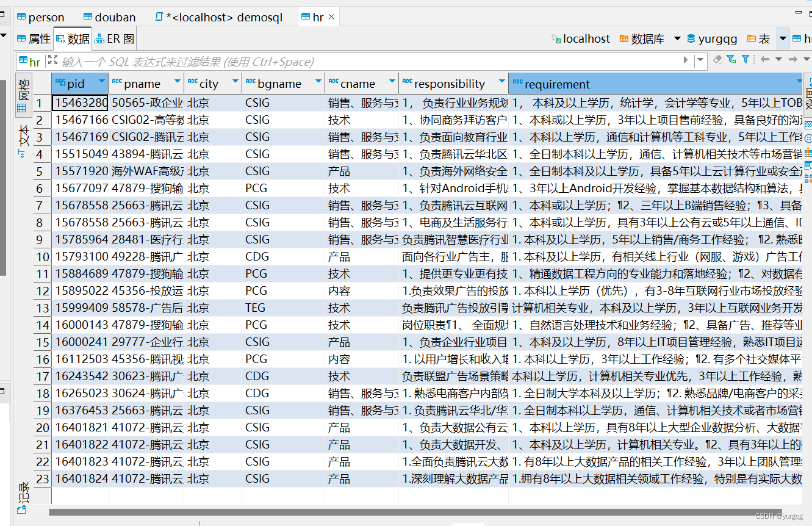The width and height of the screenshot is (812, 526).
Task: Click the expand filter panel icon
Action: 52,60
